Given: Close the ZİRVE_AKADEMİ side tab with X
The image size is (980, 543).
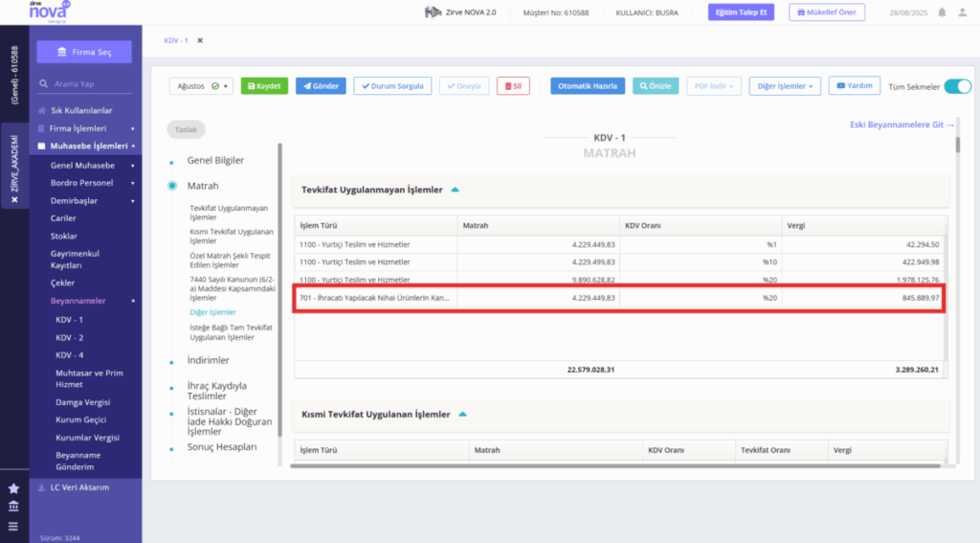Looking at the screenshot, I should pos(14,200).
